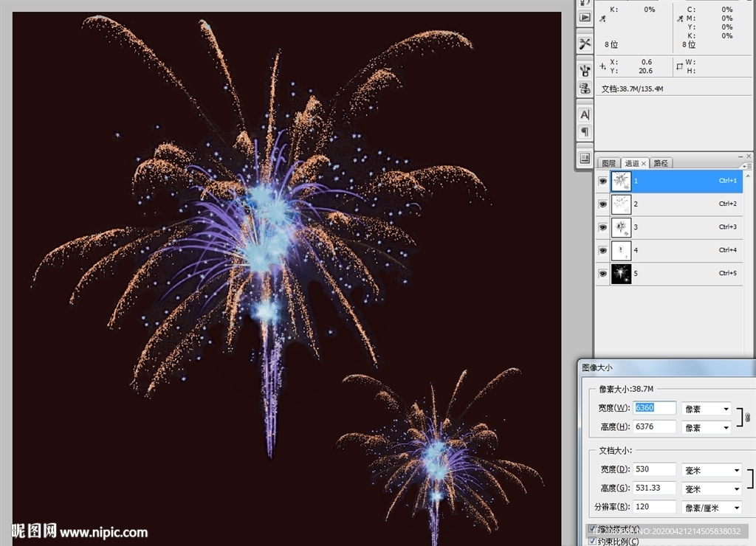Image resolution: width=756 pixels, height=546 pixels.
Task: Open the Character panel 'A' icon
Action: (585, 114)
